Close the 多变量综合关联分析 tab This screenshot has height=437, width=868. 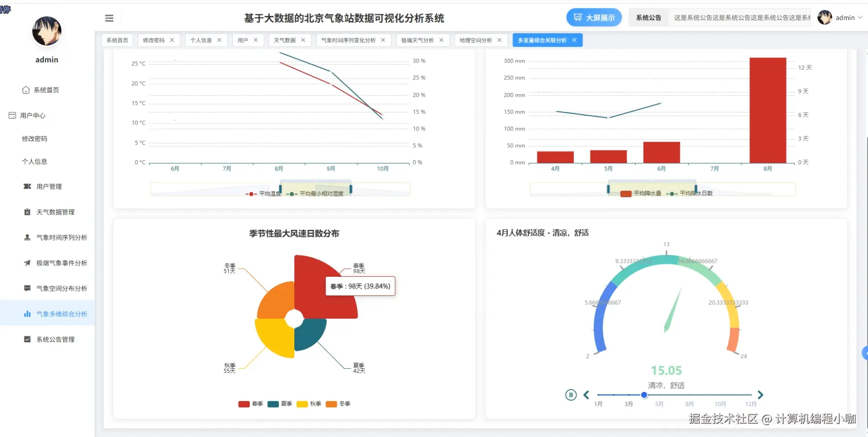(x=574, y=40)
